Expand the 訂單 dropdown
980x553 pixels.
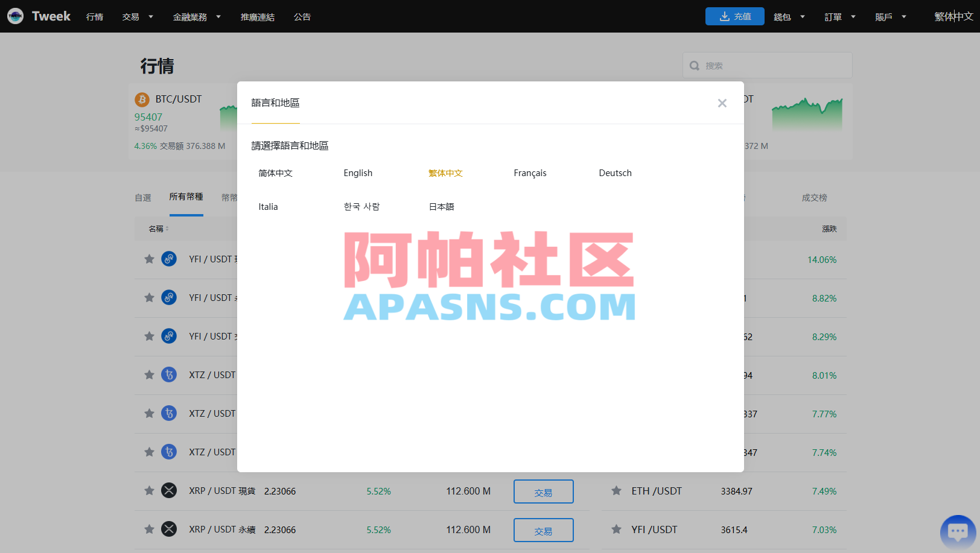click(840, 17)
